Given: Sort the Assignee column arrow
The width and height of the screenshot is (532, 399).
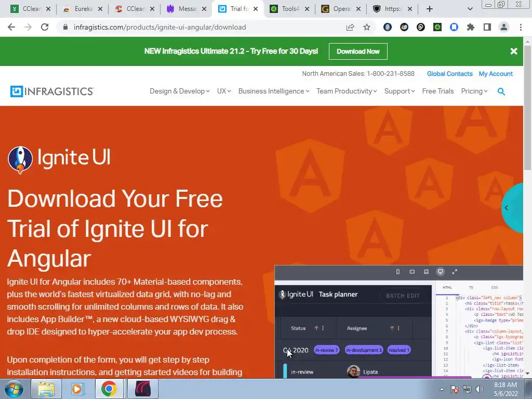Looking at the screenshot, I should pyautogui.click(x=392, y=328).
